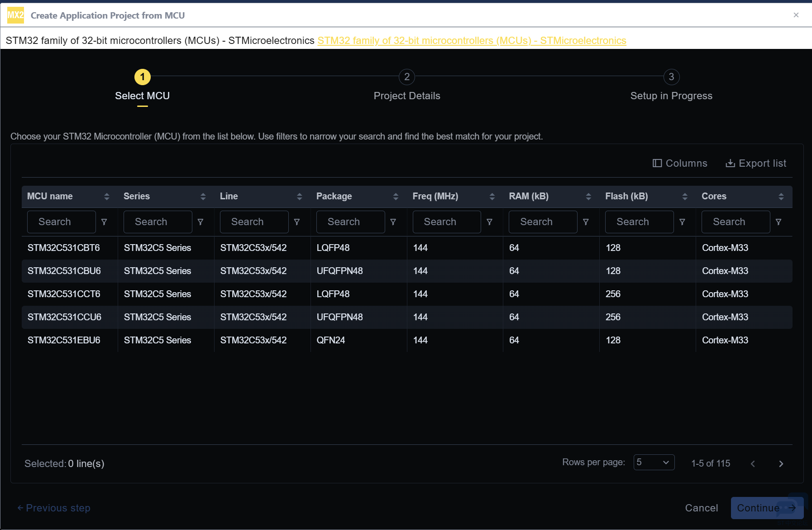Open the Line column filter options
Screen dimensions: 812x530
click(297, 222)
